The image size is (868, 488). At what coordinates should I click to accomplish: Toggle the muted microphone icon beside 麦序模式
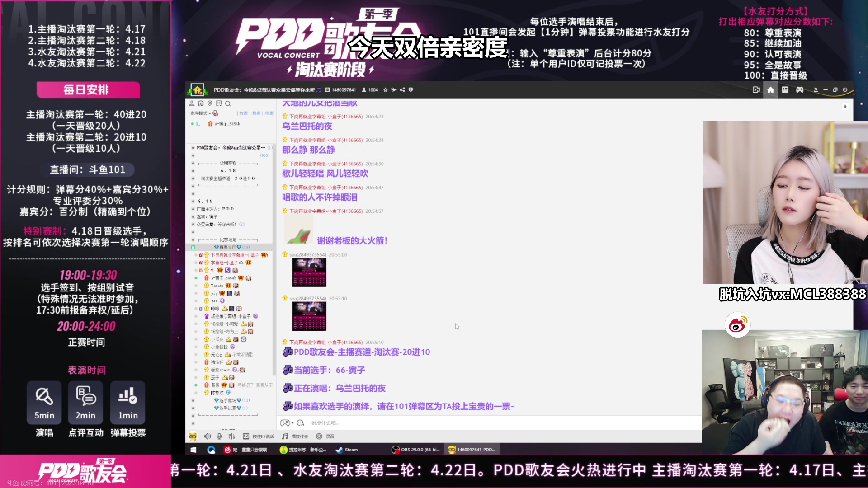click(216, 113)
